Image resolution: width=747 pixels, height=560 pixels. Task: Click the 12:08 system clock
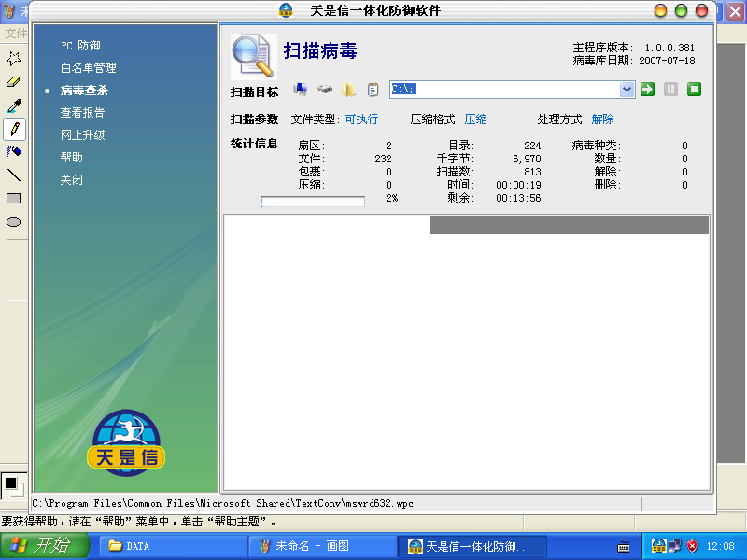click(x=720, y=546)
